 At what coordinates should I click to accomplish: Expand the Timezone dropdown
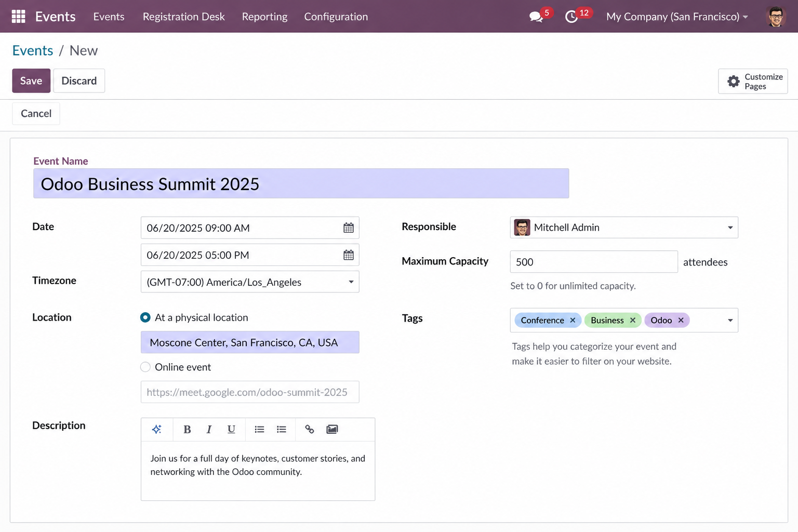coord(351,282)
